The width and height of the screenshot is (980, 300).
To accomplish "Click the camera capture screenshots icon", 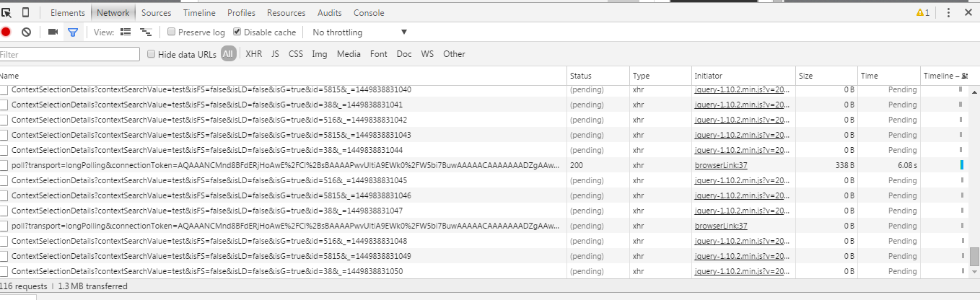I will point(53,32).
